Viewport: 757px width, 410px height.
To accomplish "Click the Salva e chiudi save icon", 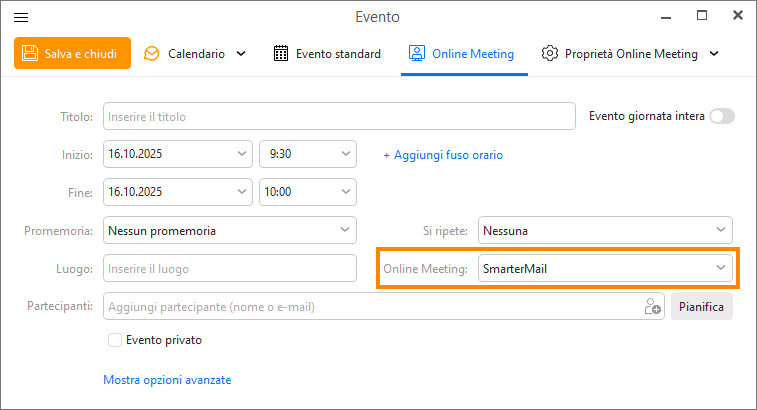I will pyautogui.click(x=30, y=53).
